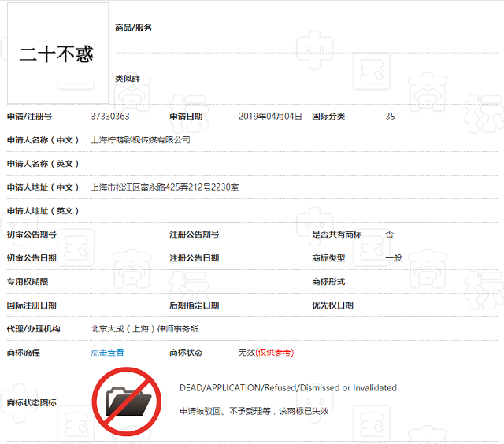
Task: Click the 类似群 label
Action: click(128, 79)
